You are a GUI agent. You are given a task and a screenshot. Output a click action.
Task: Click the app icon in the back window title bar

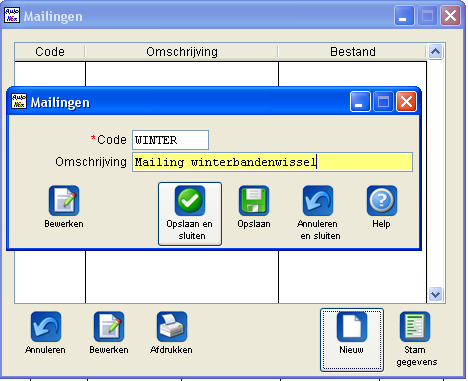point(12,15)
